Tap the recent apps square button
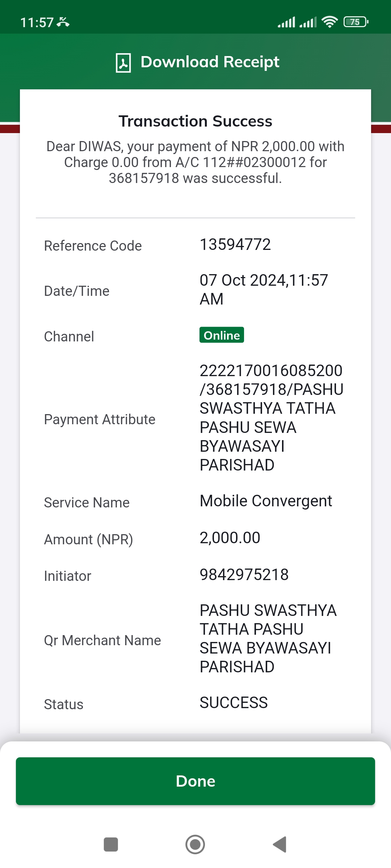Image resolution: width=391 pixels, height=868 pixels. (111, 844)
